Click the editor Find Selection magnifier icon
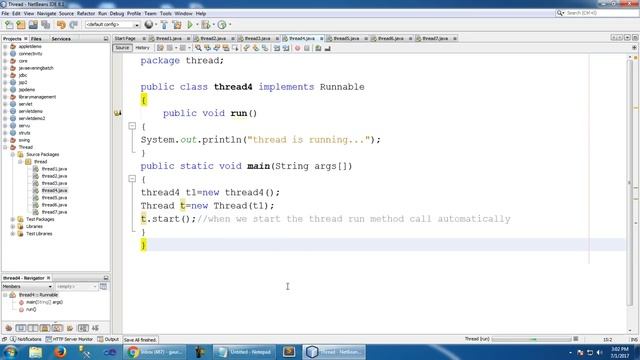The height and width of the screenshot is (360, 640). tap(198, 48)
